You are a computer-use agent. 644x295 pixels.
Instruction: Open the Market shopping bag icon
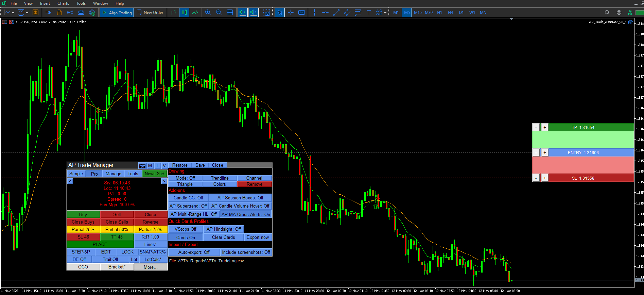pos(59,13)
